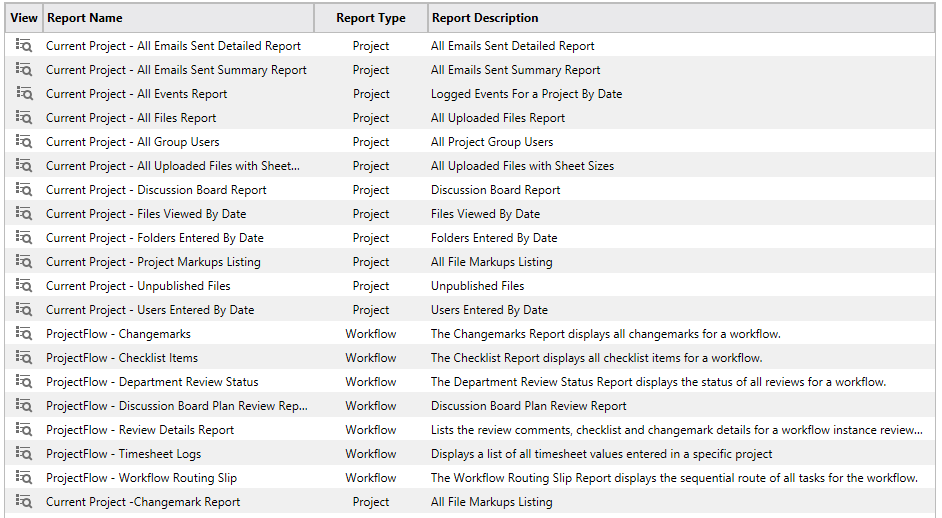The height and width of the screenshot is (518, 942).
Task: Select 'ProjectFlow - Workflow Routing Slip' name
Action: click(141, 479)
